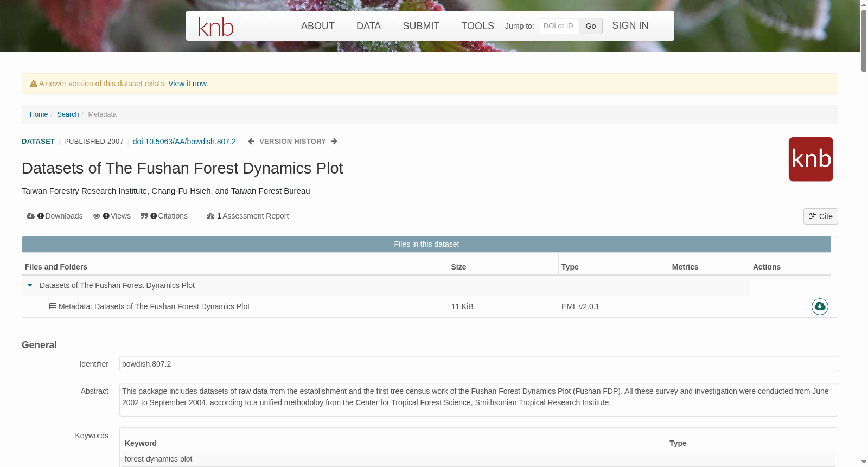Go to Home breadcrumb
This screenshot has width=868, height=467.
(39, 114)
